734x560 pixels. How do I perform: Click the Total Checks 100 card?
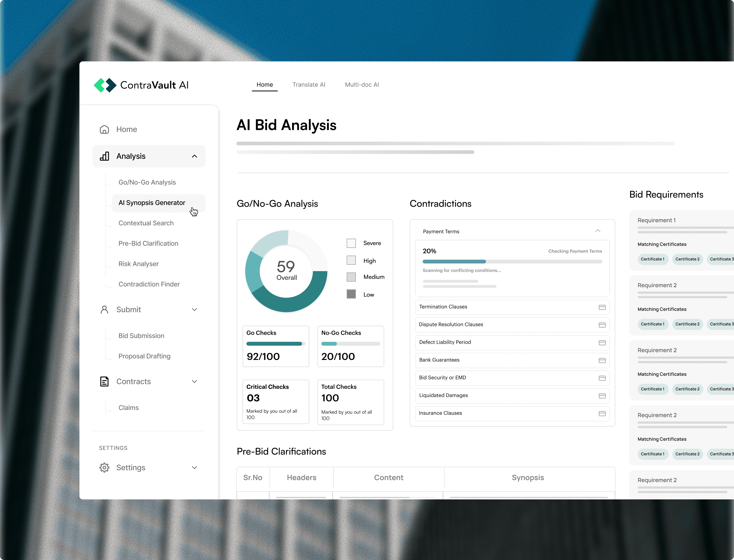tap(351, 402)
